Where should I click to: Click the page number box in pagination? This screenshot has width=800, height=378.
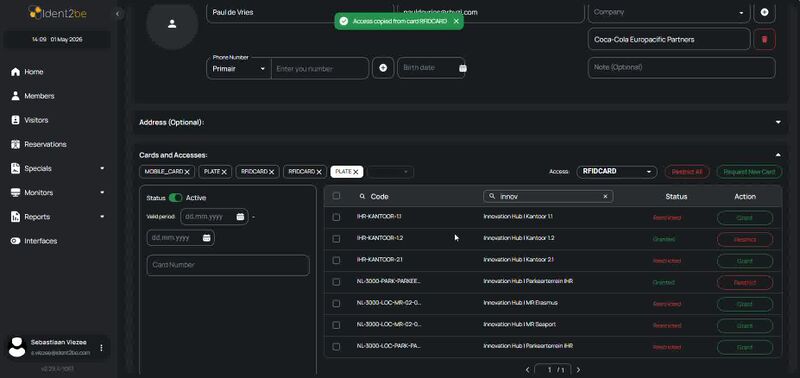click(553, 370)
